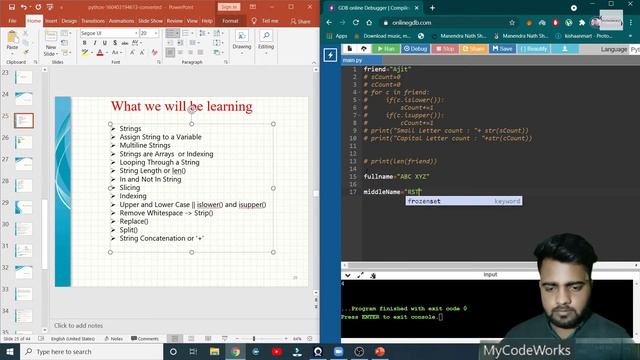
Task: Start Slide Show from status bar icon
Action: tap(224, 338)
